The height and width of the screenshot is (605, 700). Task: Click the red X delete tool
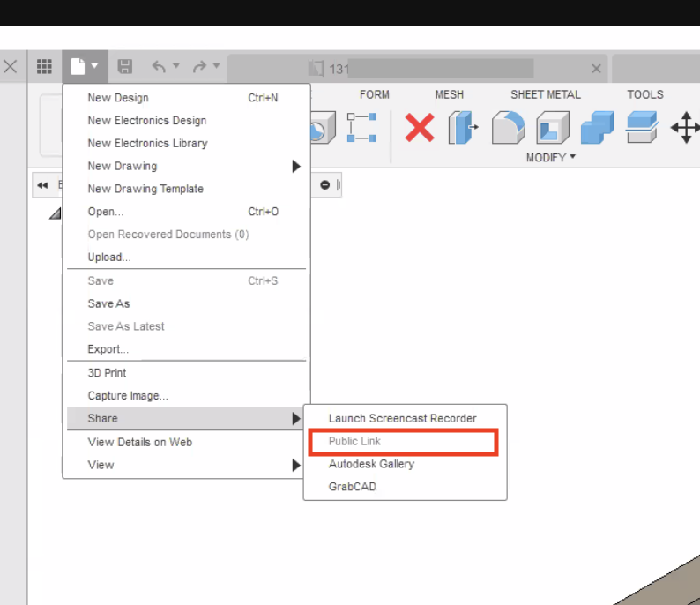(x=419, y=128)
